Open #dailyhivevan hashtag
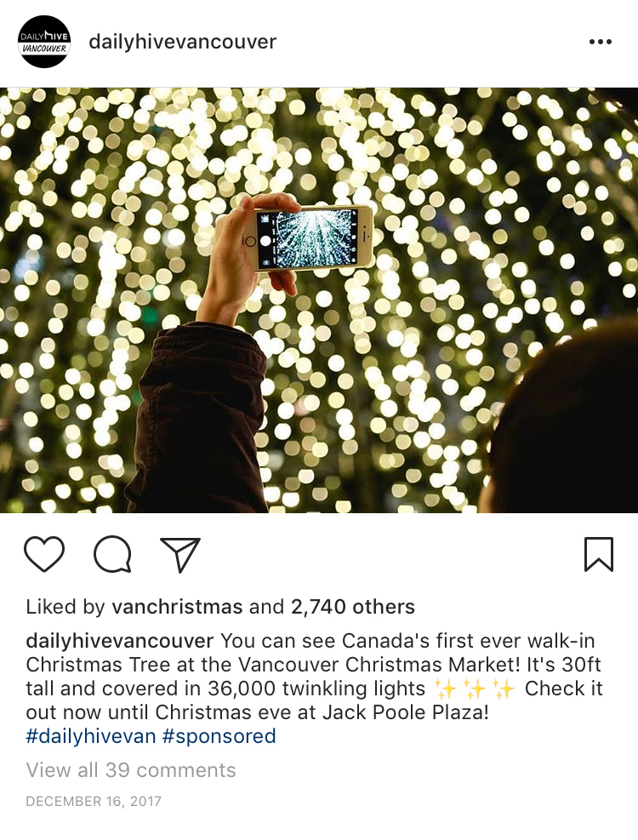Image resolution: width=638 pixels, height=840 pixels. 90,736
